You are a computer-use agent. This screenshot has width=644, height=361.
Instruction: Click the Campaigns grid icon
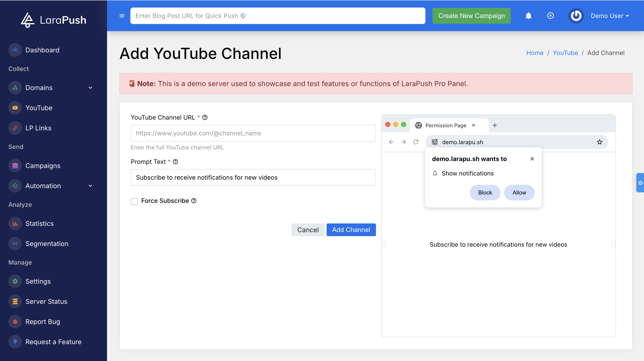(15, 166)
